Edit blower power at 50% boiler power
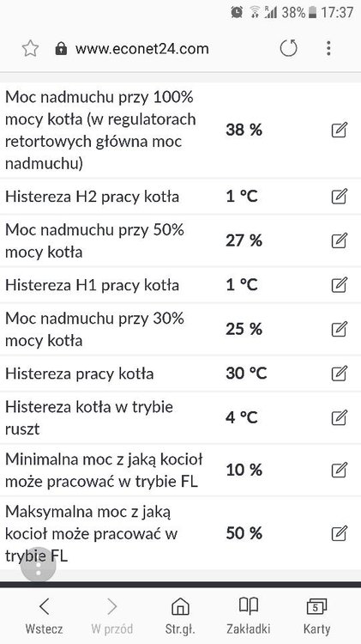Screen dimensions: 361x644 tap(340, 240)
